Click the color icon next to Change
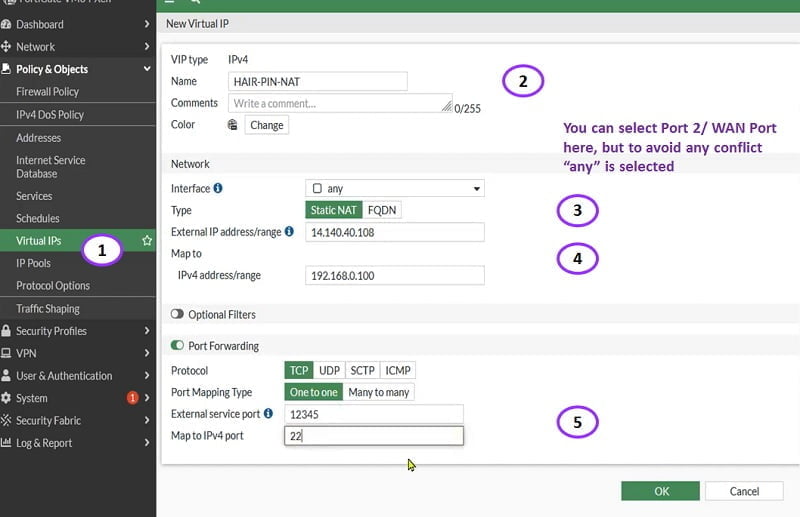This screenshot has height=517, width=800. point(233,125)
